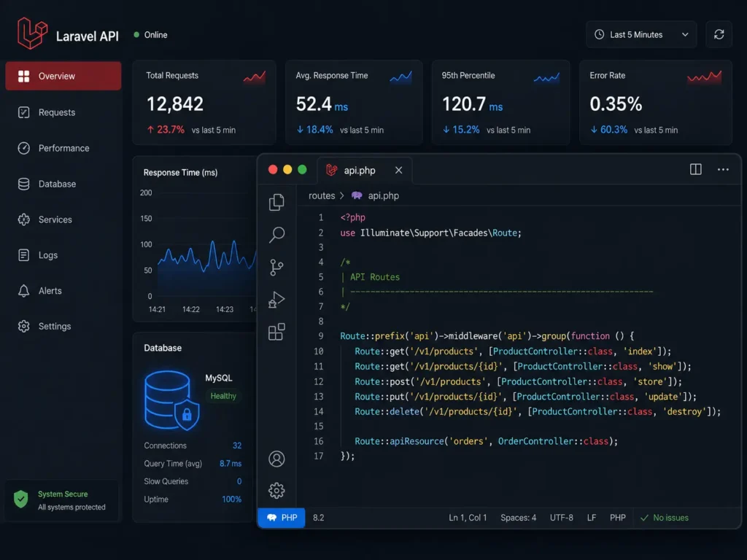
Task: Change the UTF-8 encoding setting
Action: coord(562,518)
